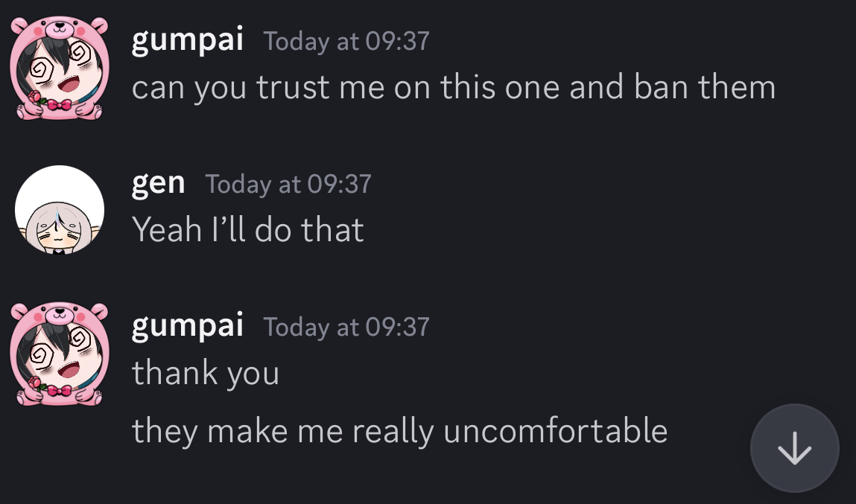Screen dimensions: 856x504
Task: Select username gumpai above "can you trust me"
Action: point(187,40)
